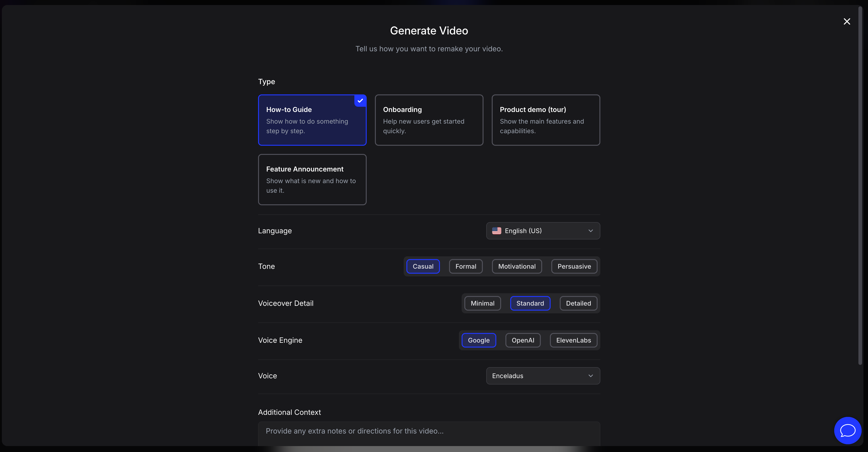Select Casual tone option
Image resolution: width=868 pixels, height=452 pixels.
[x=423, y=266]
